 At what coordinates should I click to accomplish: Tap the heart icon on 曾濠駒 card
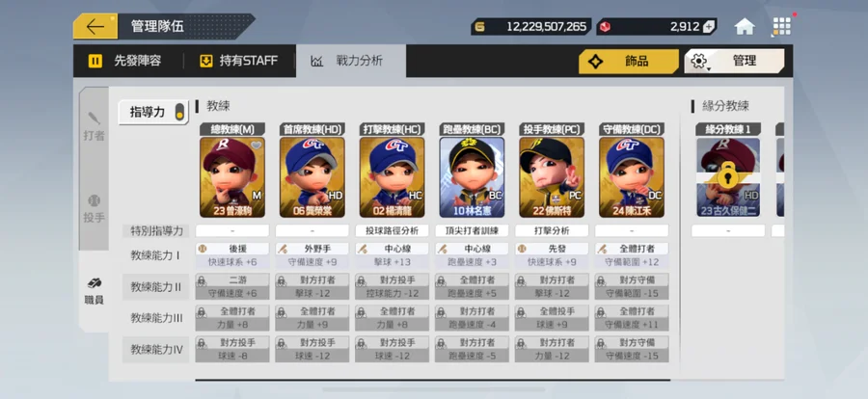tap(256, 146)
